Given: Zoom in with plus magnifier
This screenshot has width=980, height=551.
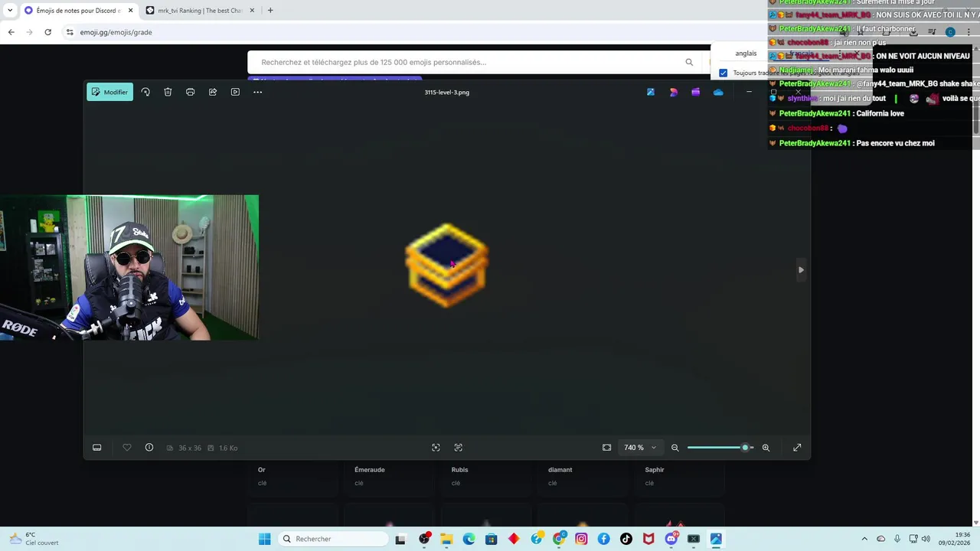Looking at the screenshot, I should point(766,448).
